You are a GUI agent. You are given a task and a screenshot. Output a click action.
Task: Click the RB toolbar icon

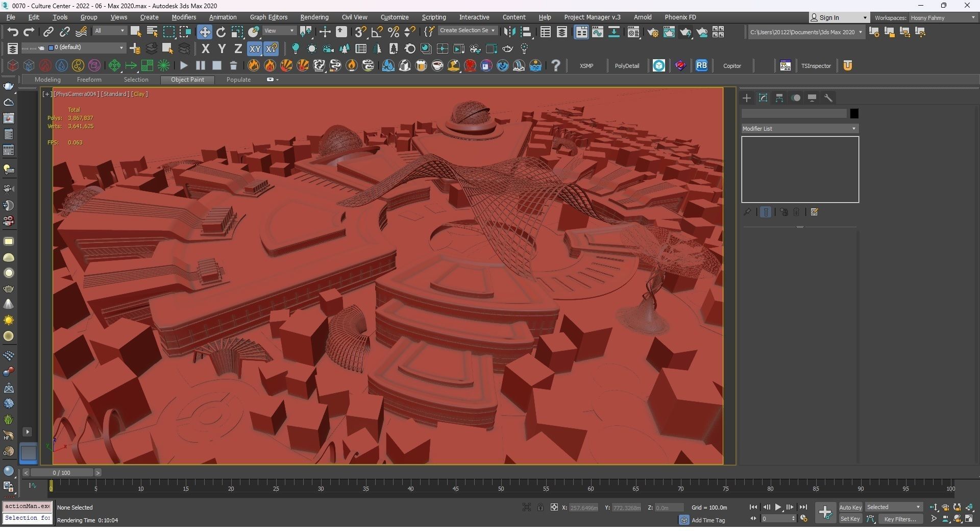[x=701, y=65]
